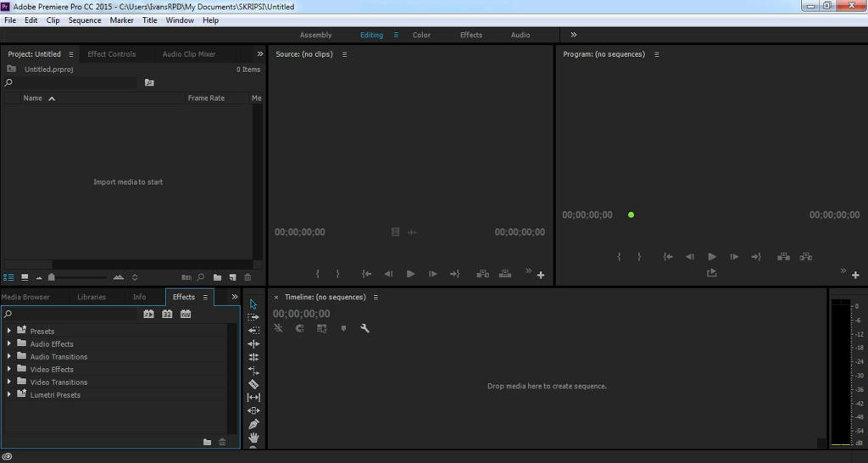Switch Project panel to List View
This screenshot has height=463, width=868.
click(8, 277)
